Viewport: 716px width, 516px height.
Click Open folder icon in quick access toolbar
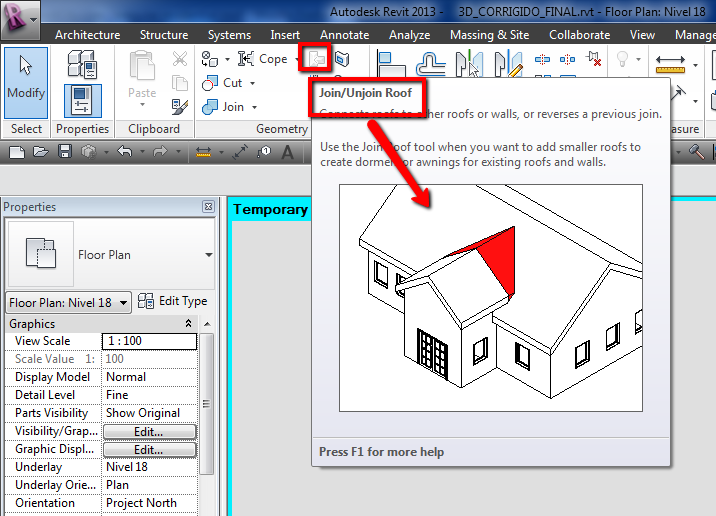tap(41, 152)
